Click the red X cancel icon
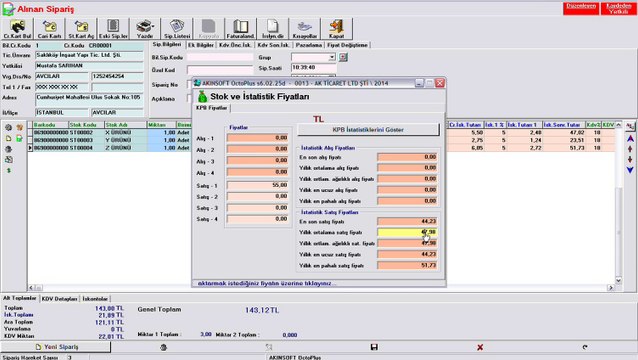638x360 pixels. tap(480, 347)
